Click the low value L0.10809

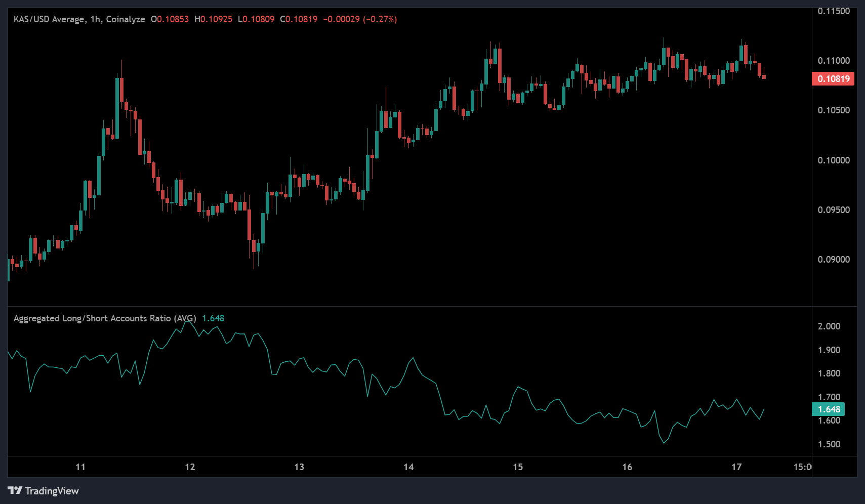click(x=256, y=19)
